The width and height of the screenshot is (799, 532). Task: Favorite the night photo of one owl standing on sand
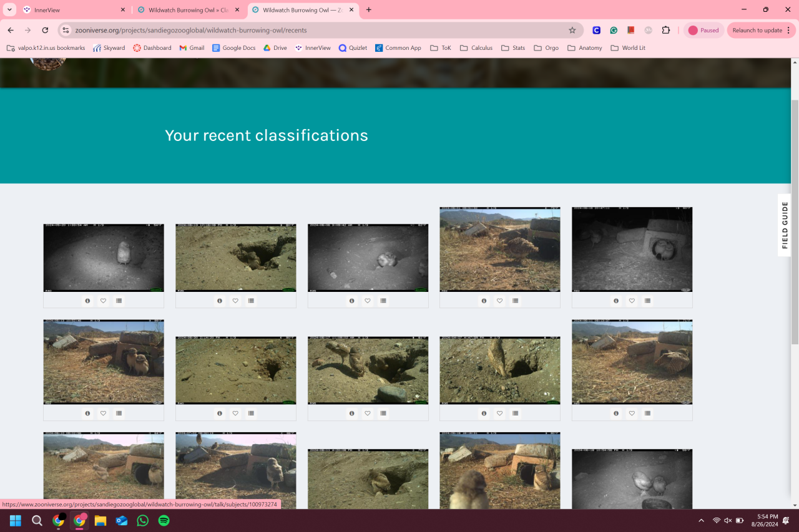coord(103,301)
